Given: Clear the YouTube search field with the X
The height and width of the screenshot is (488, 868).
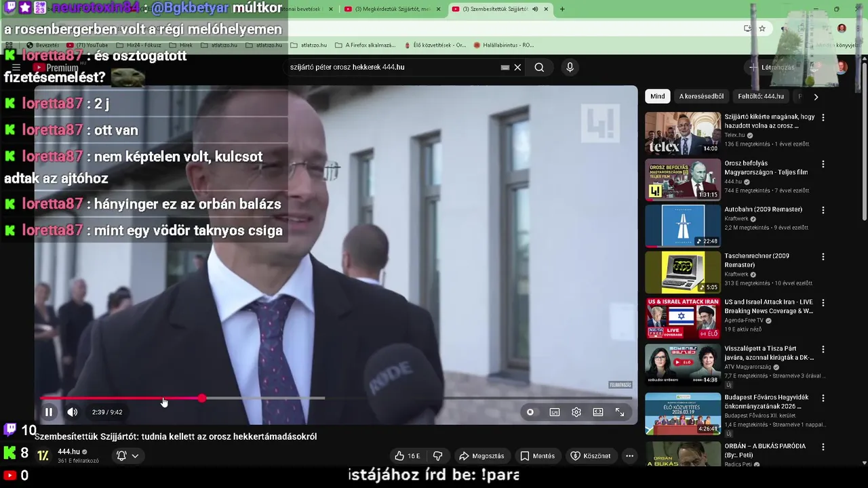Looking at the screenshot, I should coord(517,67).
